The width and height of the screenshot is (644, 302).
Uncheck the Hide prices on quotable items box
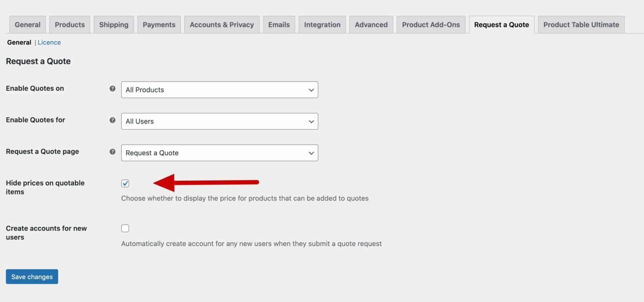pyautogui.click(x=125, y=183)
